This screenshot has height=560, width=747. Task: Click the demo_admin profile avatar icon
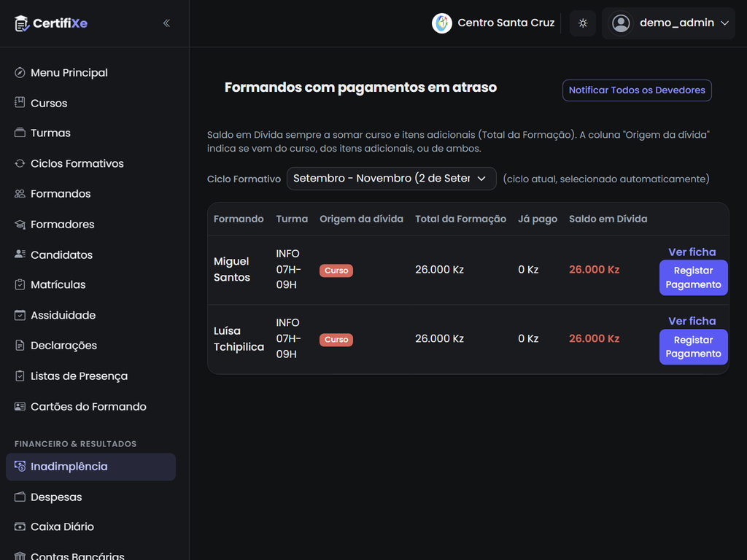[x=621, y=23]
